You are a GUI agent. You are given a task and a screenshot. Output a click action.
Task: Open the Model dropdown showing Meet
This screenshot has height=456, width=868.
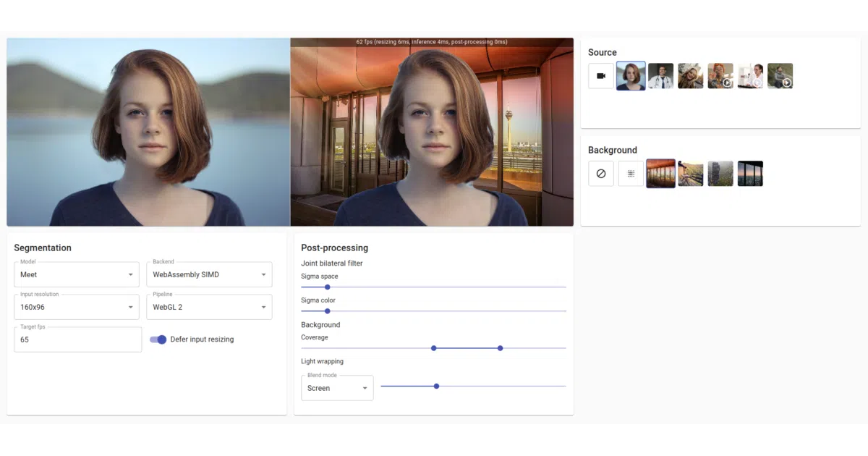coord(77,274)
